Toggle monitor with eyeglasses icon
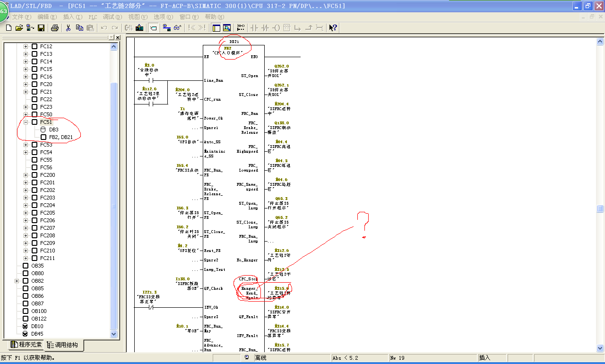This screenshot has width=605, height=364. (x=178, y=28)
